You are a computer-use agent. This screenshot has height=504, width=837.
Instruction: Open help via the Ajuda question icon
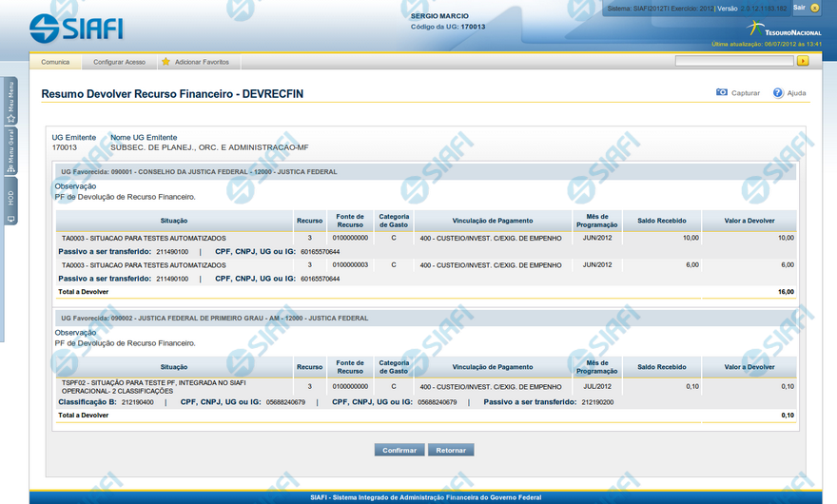coord(778,93)
